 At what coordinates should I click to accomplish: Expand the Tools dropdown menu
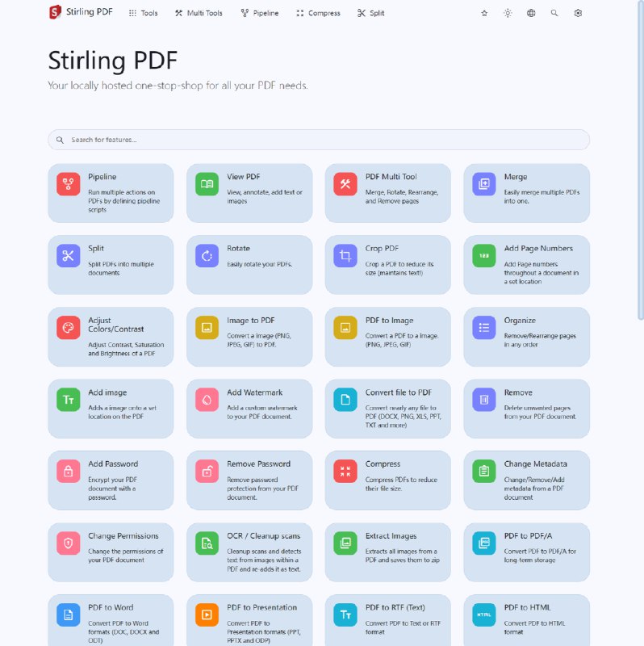click(143, 13)
